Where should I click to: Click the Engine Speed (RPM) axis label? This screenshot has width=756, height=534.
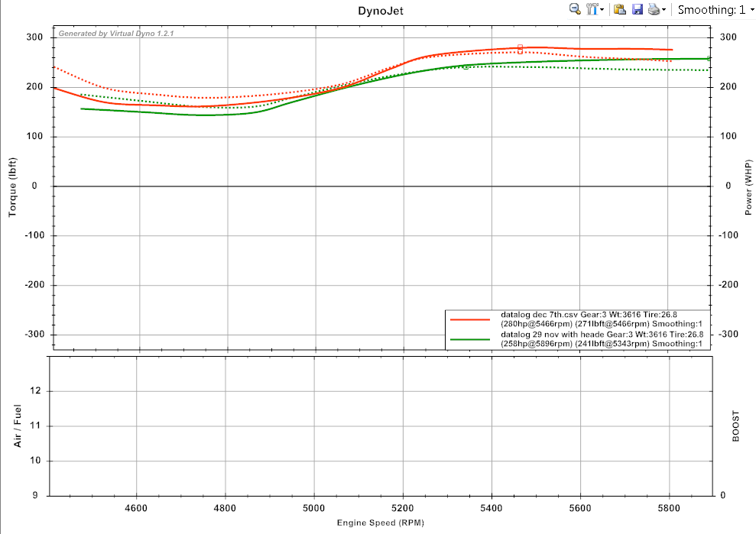pyautogui.click(x=381, y=523)
